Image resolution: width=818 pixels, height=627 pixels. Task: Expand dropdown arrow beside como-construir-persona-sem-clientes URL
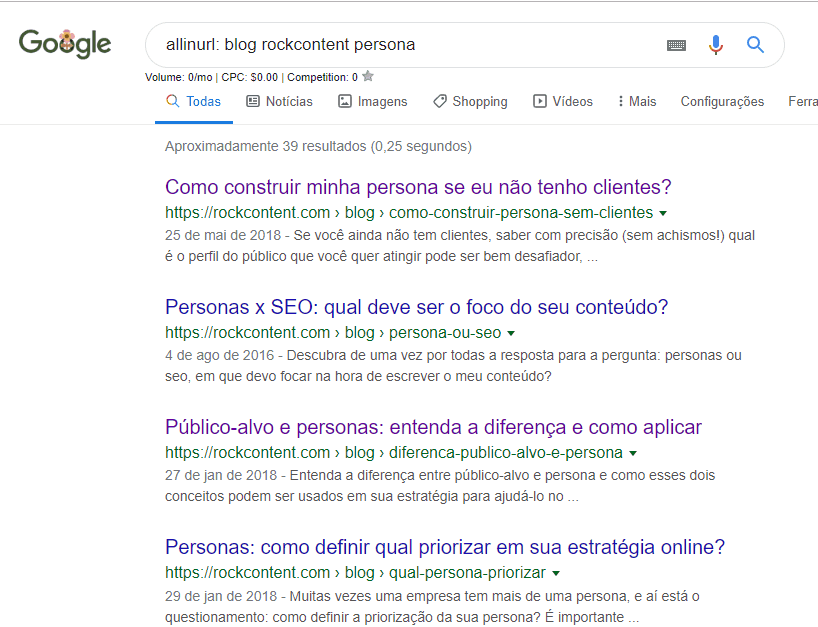663,213
